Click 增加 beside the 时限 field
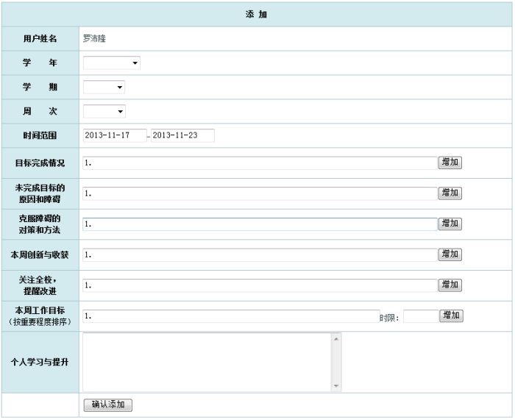This screenshot has height=420, width=515. (451, 316)
